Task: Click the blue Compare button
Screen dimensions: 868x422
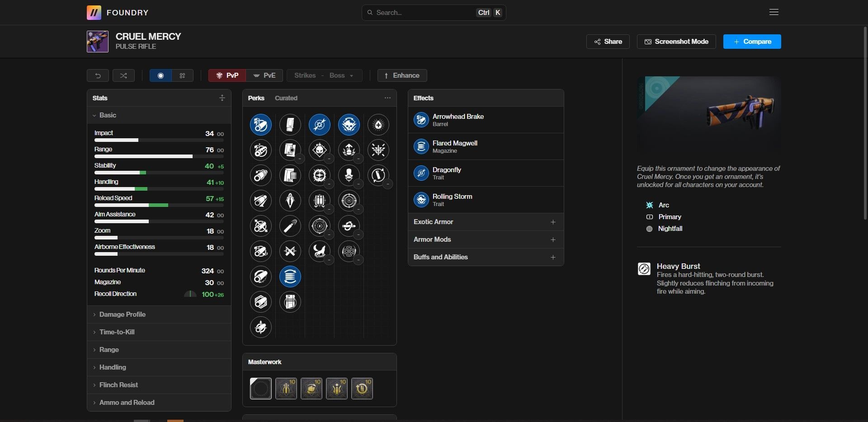Action: (752, 42)
